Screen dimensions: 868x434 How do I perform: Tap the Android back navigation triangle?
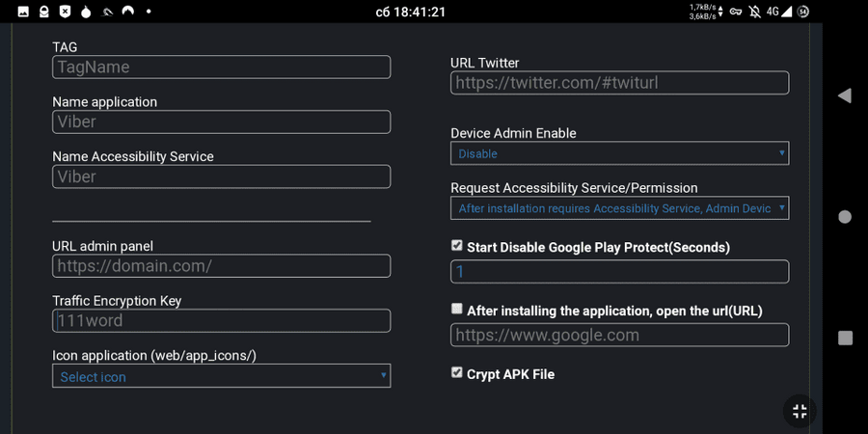point(844,95)
